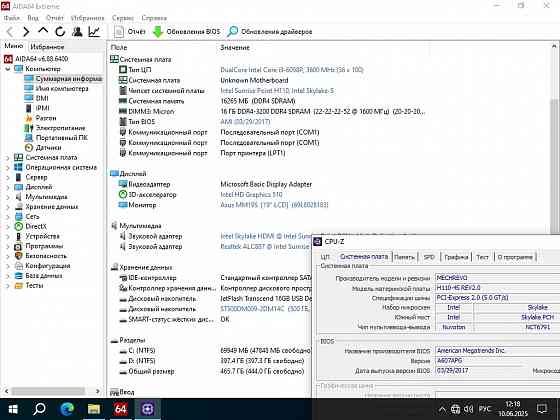The width and height of the screenshot is (560, 420).
Task: Open the Справка menu
Action: pyautogui.click(x=154, y=18)
